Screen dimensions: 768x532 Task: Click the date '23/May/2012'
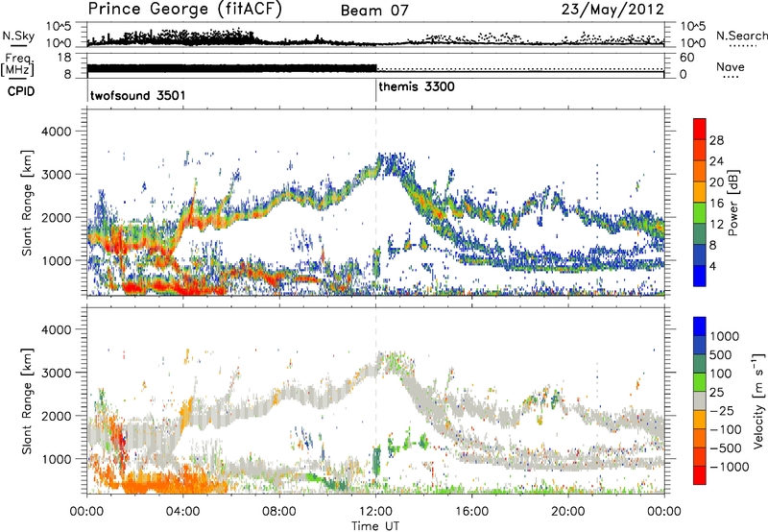click(612, 10)
